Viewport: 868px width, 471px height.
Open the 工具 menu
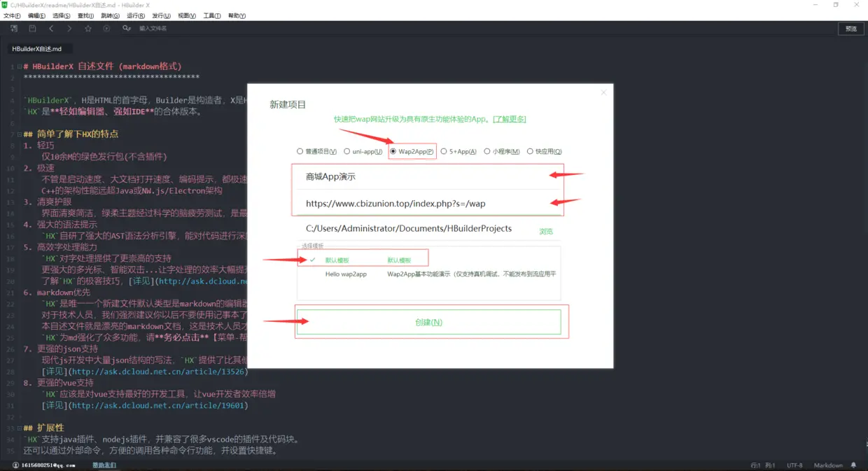tap(212, 15)
